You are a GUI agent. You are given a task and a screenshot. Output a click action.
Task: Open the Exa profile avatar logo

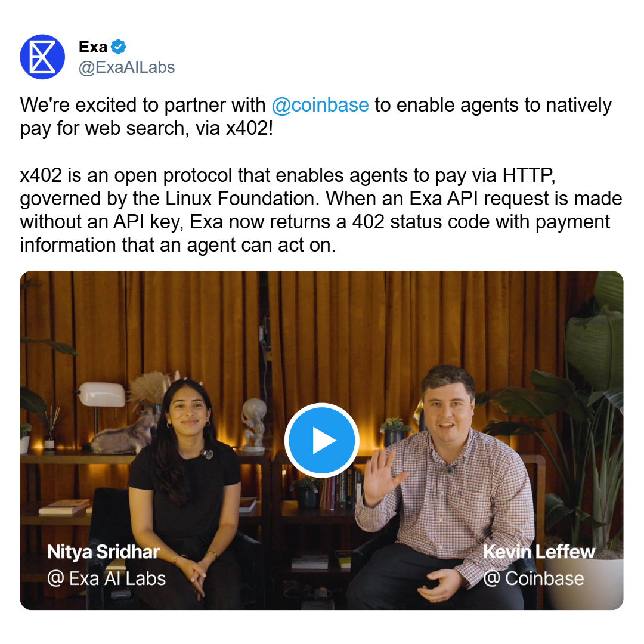[42, 57]
